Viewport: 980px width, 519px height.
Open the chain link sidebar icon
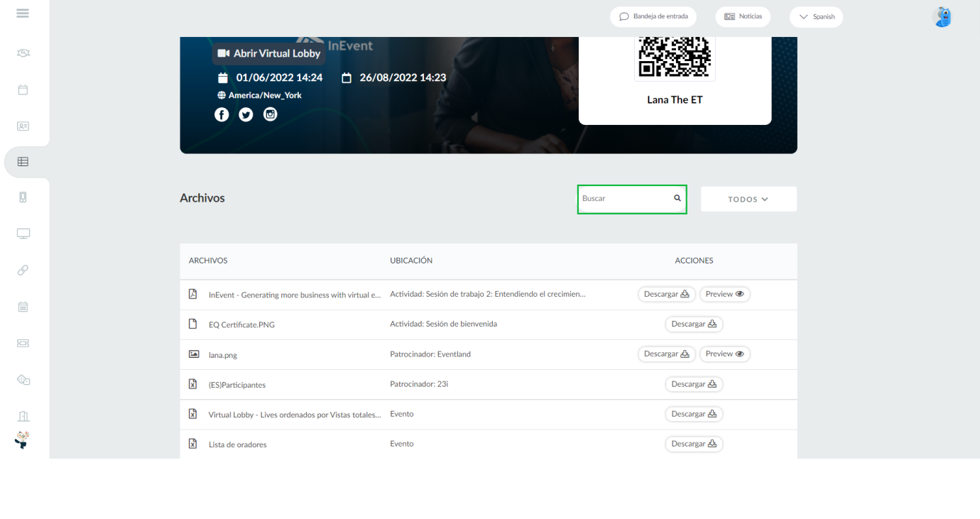23,270
